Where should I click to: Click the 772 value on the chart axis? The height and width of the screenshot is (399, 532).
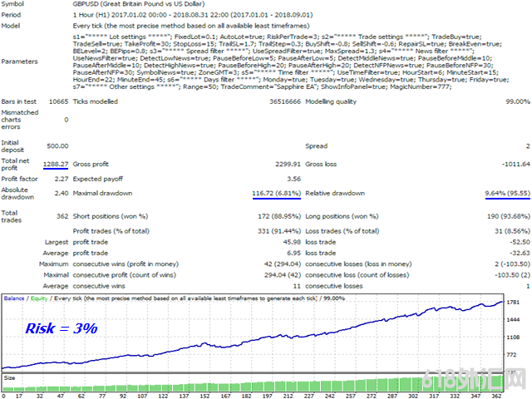(x=511, y=355)
